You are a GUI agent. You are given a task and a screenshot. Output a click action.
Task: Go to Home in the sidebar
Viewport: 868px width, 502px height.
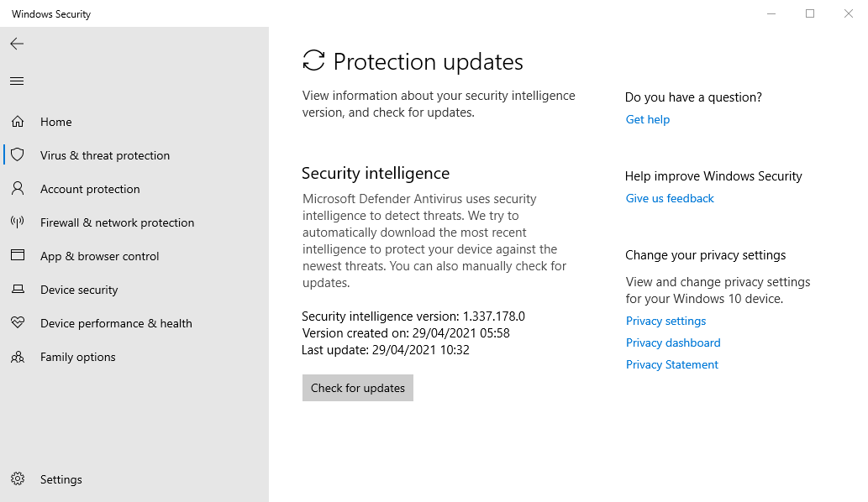[55, 121]
